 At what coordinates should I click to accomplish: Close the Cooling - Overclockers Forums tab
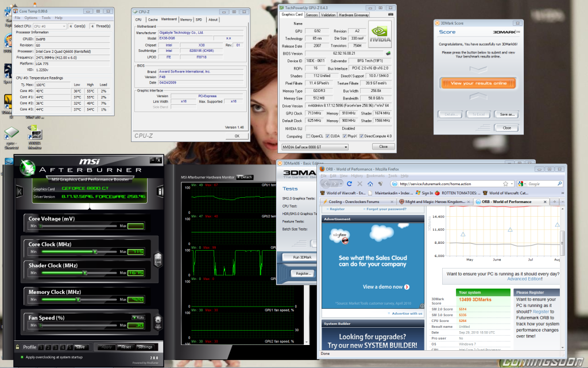pos(392,202)
